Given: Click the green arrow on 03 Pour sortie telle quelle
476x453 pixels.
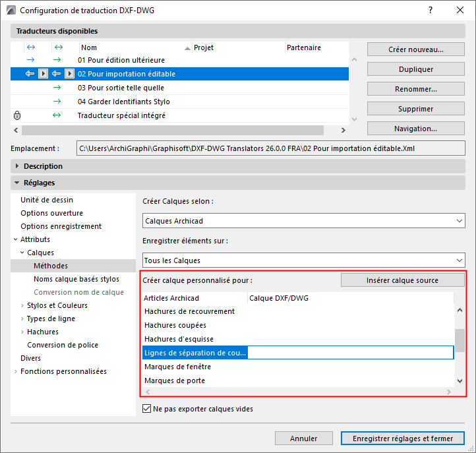Looking at the screenshot, I should (x=57, y=88).
